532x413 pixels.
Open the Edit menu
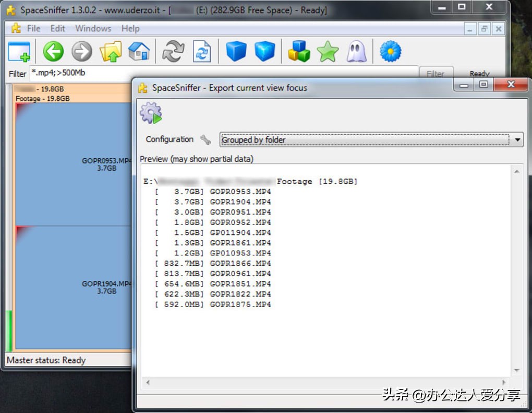tap(58, 29)
